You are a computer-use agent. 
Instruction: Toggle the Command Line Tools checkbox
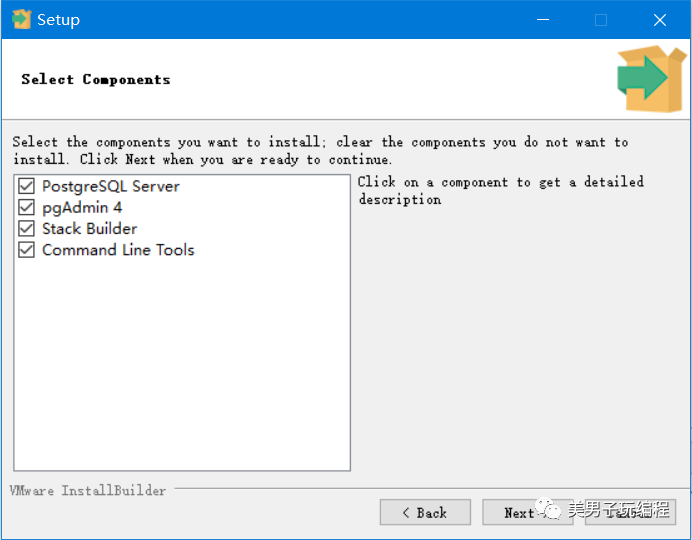[x=26, y=250]
